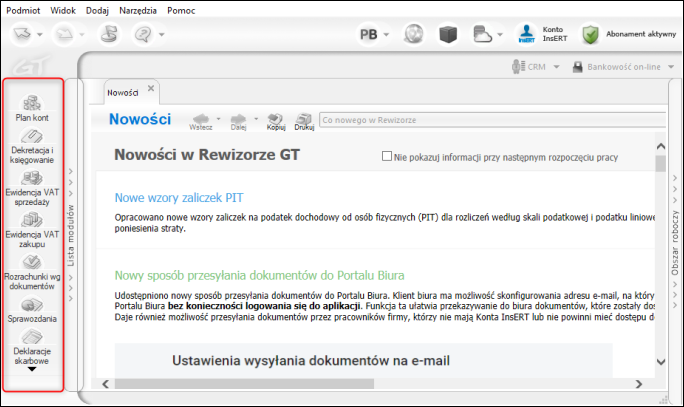Click 'Co nowego w Rewizorze' address field
This screenshot has height=407, width=684.
492,120
